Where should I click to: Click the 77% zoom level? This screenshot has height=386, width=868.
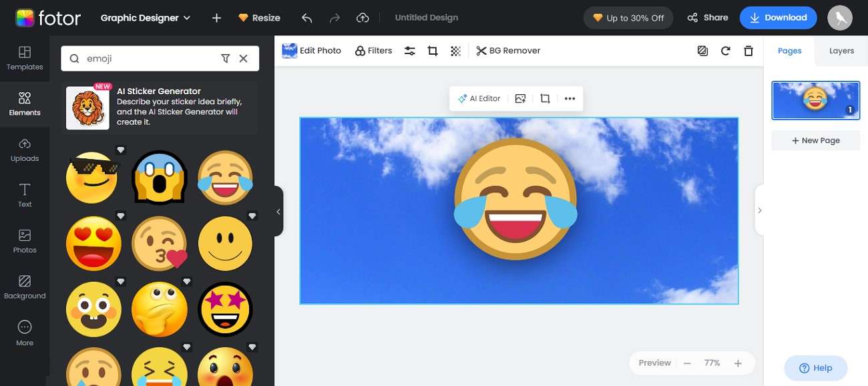pos(712,363)
